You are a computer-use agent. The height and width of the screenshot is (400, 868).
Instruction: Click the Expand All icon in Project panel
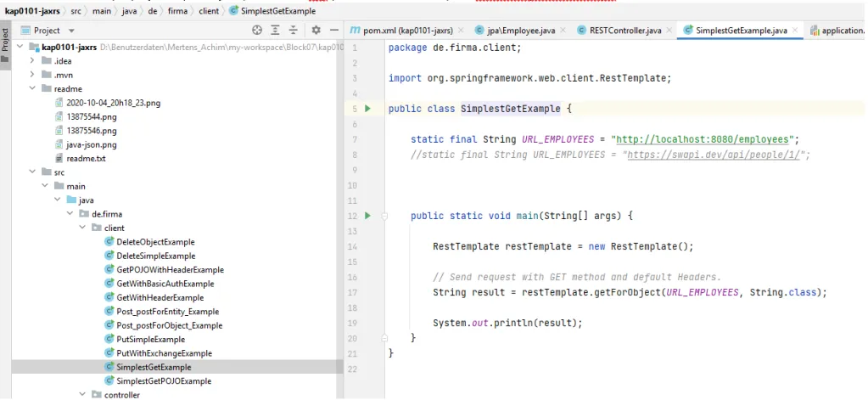(x=275, y=31)
